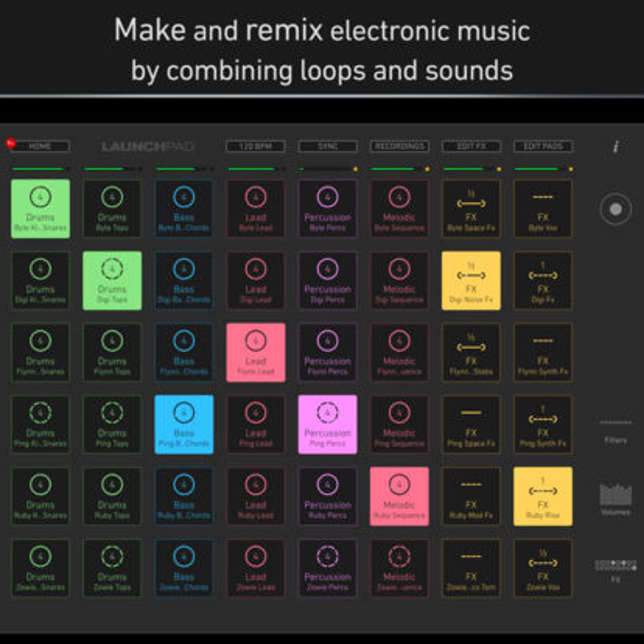644x644 pixels.
Task: Stop the active Digi Tops drums pad
Action: (112, 281)
